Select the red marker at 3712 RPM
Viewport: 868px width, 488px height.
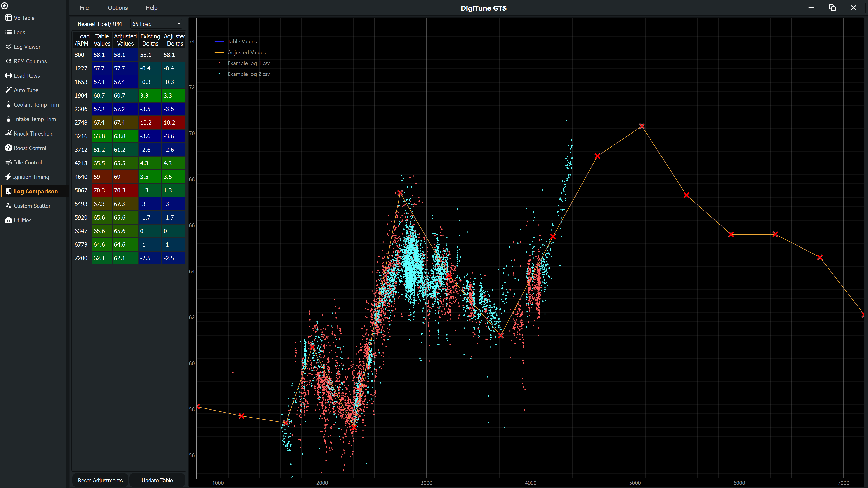click(x=501, y=336)
